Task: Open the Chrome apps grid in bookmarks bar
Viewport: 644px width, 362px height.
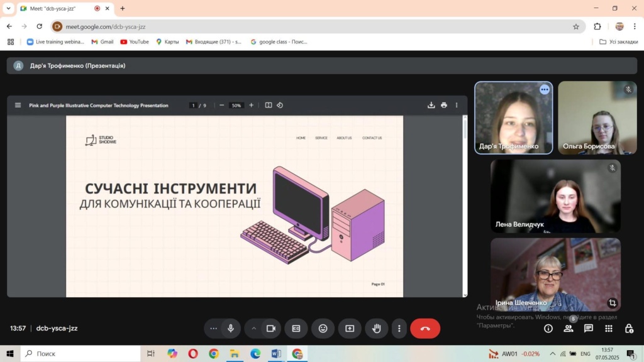Action: 11,42
